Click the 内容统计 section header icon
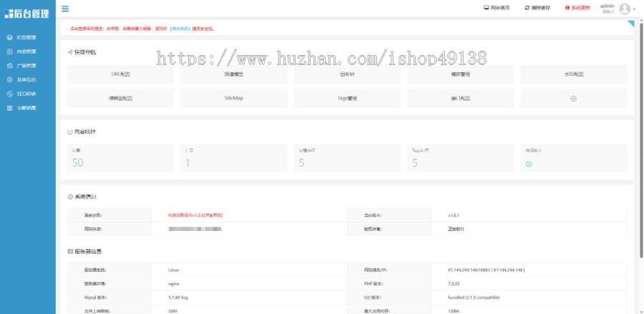Viewport: 644px width, 314px height. (x=70, y=132)
